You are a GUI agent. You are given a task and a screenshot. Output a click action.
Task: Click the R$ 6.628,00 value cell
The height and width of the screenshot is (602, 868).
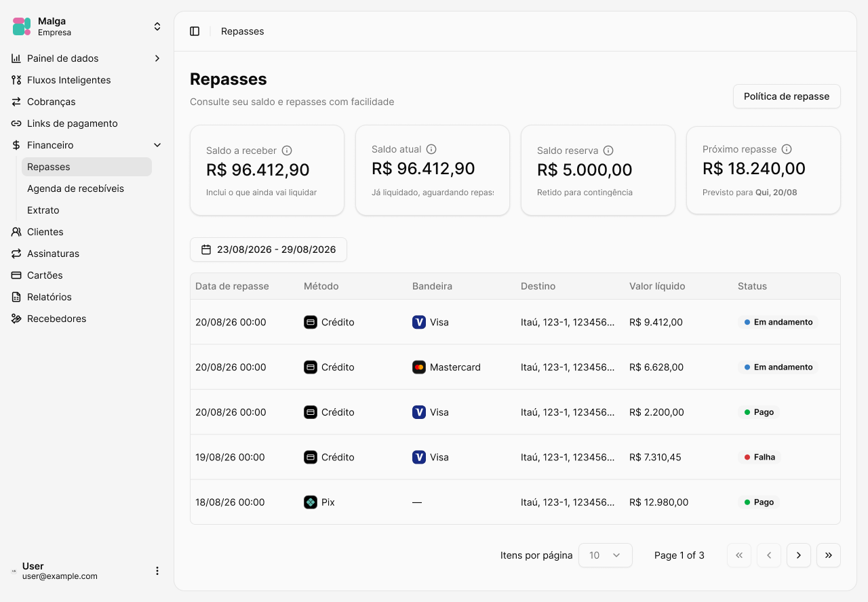coord(656,367)
